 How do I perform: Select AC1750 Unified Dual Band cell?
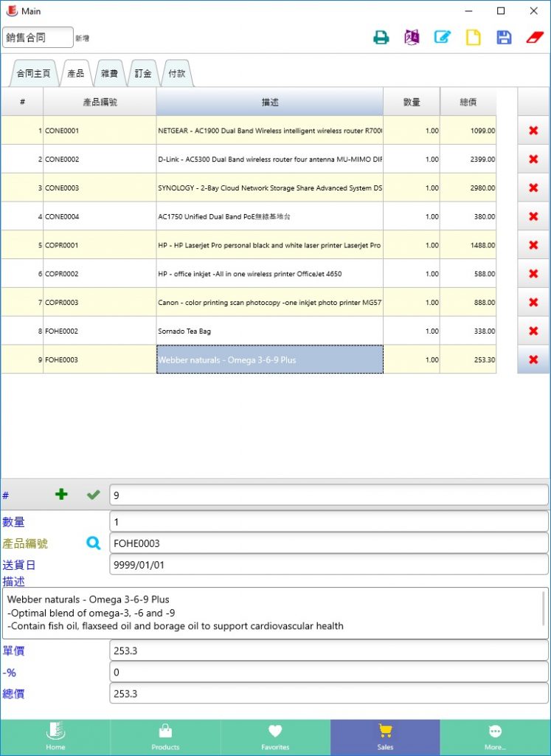[270, 216]
